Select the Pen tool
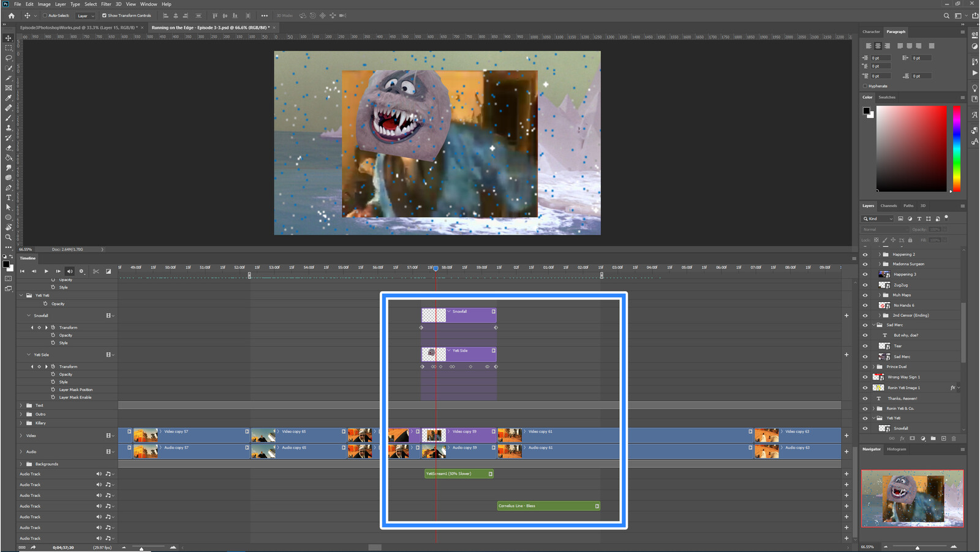Viewport: 980px width, 552px height. [x=9, y=187]
